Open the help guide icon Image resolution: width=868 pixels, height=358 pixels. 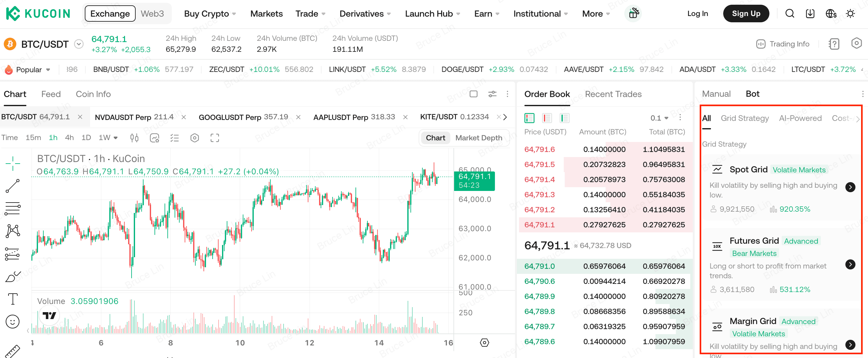coord(834,44)
